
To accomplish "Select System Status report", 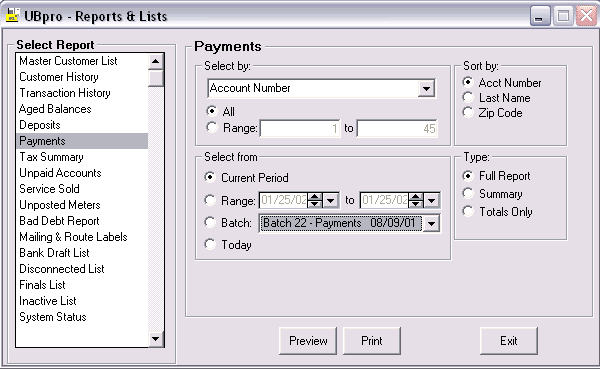I will [82, 317].
